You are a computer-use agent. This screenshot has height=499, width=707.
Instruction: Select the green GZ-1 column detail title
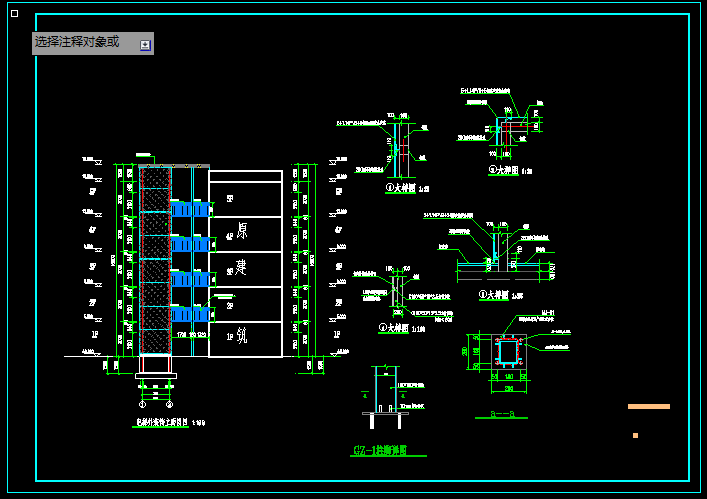[x=380, y=450]
